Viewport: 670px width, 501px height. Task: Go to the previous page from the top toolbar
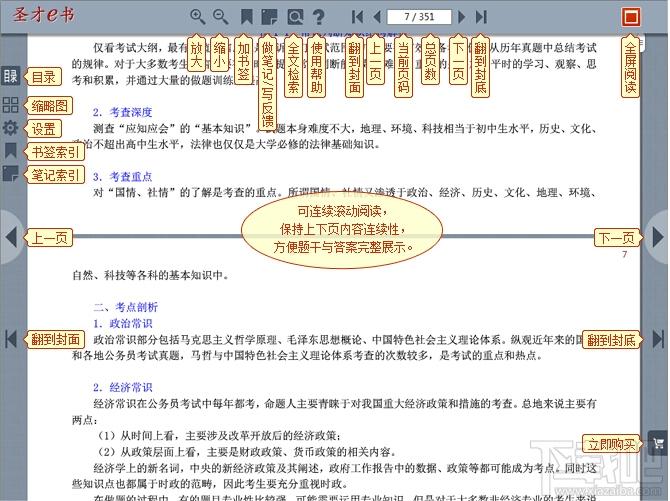tap(377, 17)
